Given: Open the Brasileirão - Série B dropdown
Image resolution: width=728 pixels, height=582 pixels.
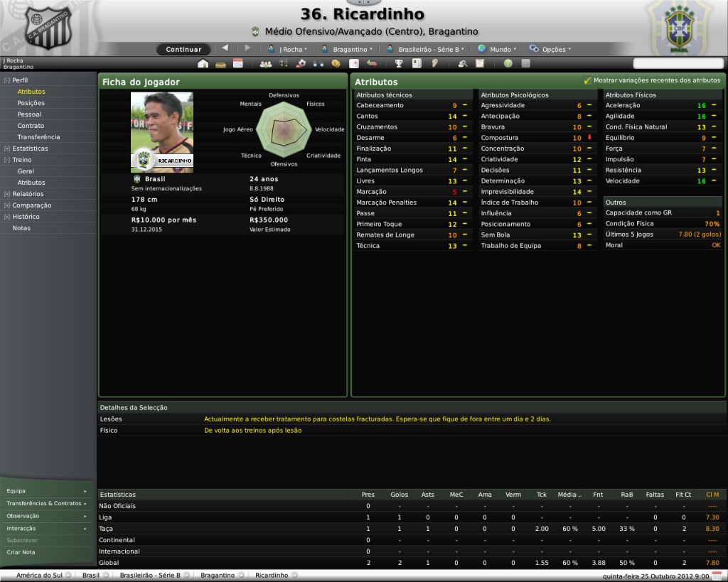Looking at the screenshot, I should (425, 49).
